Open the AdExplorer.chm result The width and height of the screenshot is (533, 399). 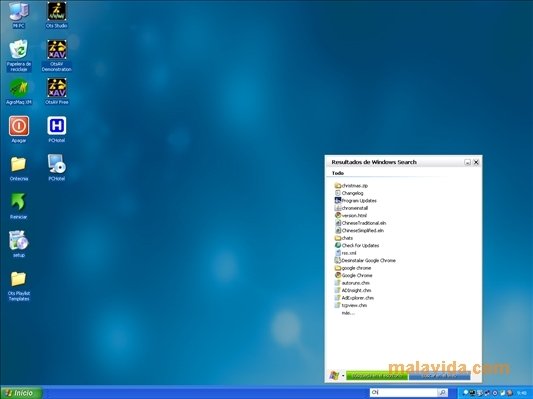[354, 298]
